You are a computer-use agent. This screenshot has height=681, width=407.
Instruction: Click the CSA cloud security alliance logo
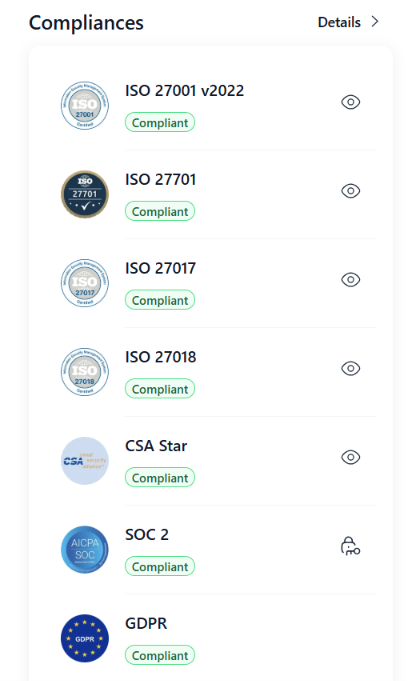point(85,461)
